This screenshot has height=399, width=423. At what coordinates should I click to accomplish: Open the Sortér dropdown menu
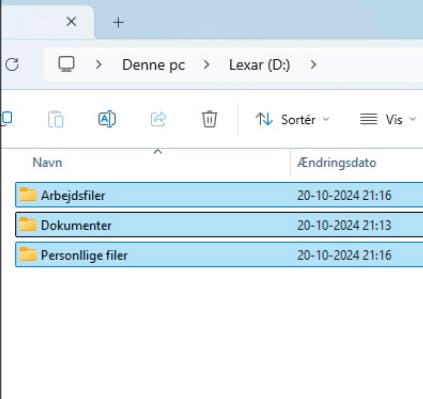(x=293, y=119)
